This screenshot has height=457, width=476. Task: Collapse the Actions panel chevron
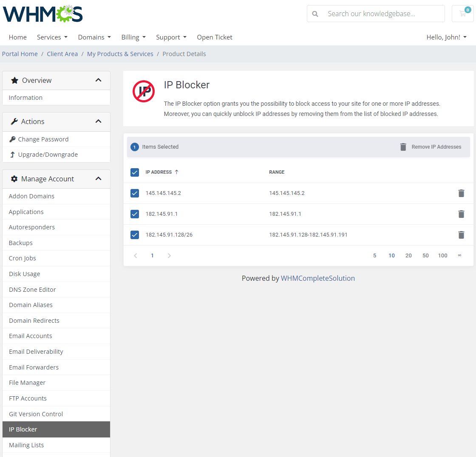click(x=98, y=121)
